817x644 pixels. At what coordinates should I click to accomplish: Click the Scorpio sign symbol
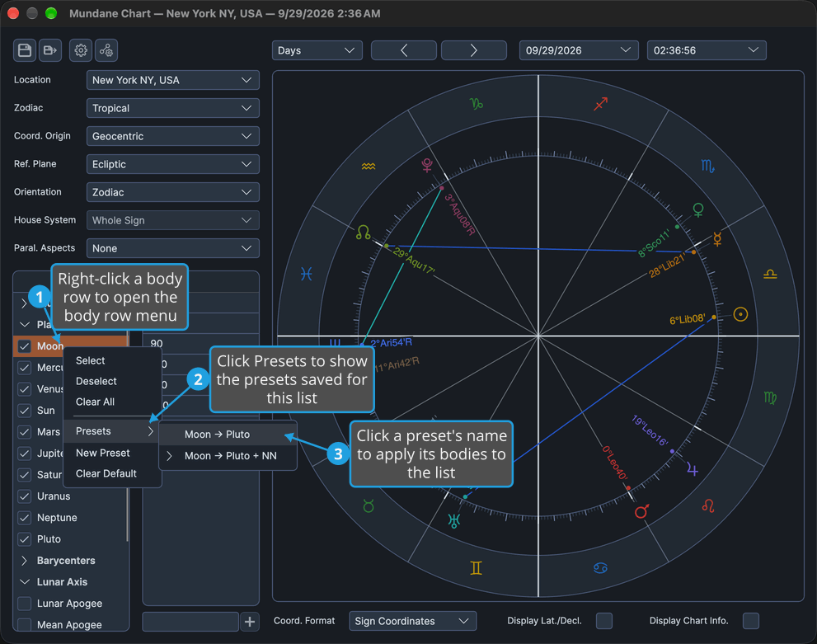(x=707, y=167)
